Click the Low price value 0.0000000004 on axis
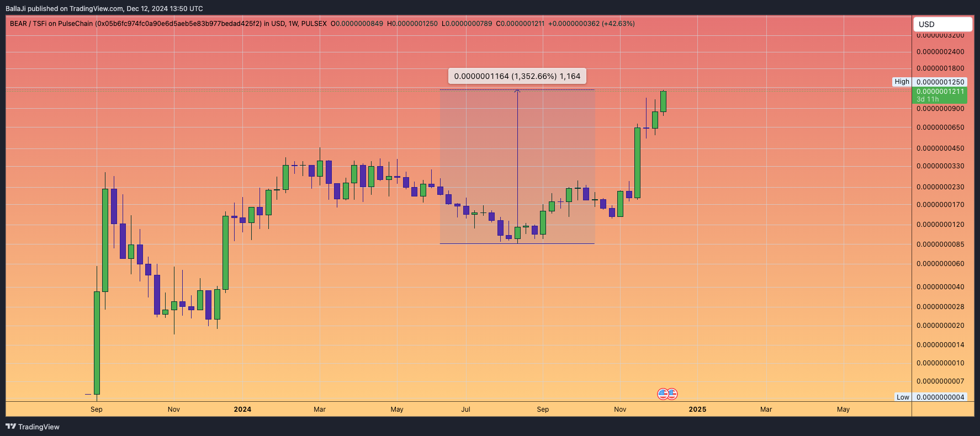 940,397
